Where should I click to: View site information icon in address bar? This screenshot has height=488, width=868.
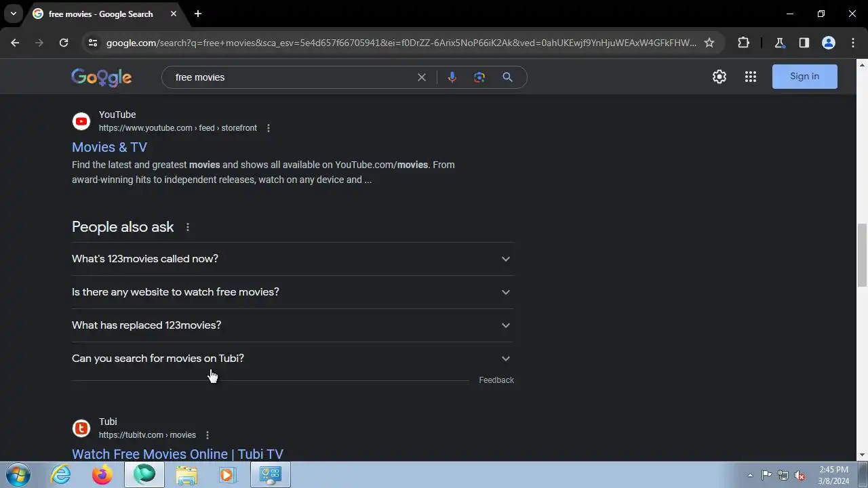pos(93,43)
